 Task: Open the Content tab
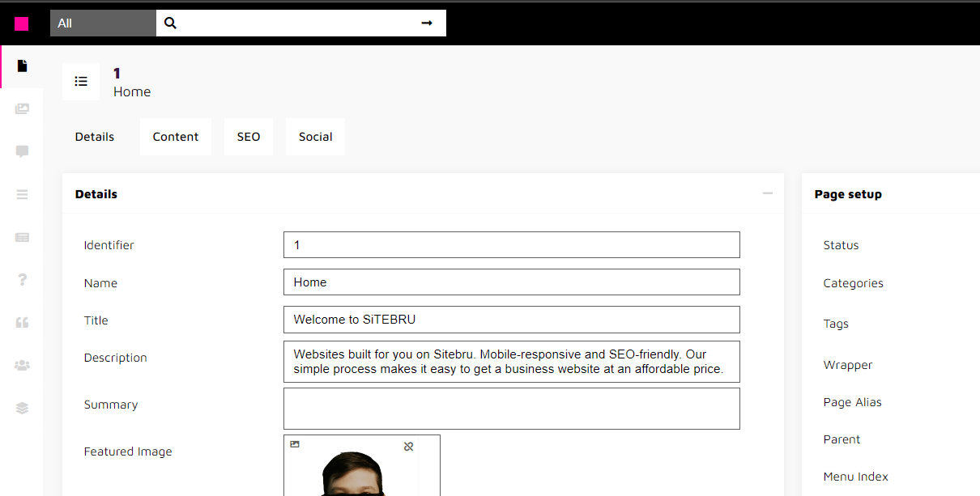click(175, 136)
